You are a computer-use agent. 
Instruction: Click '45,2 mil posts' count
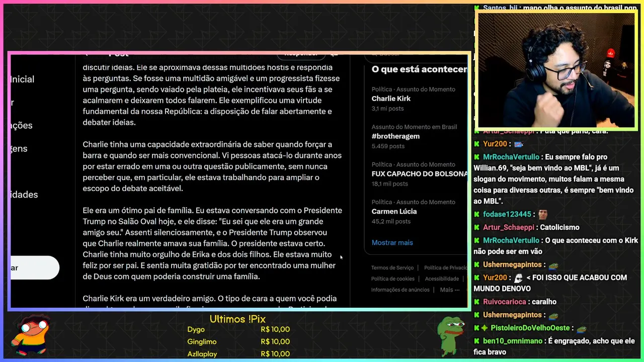coord(391,221)
